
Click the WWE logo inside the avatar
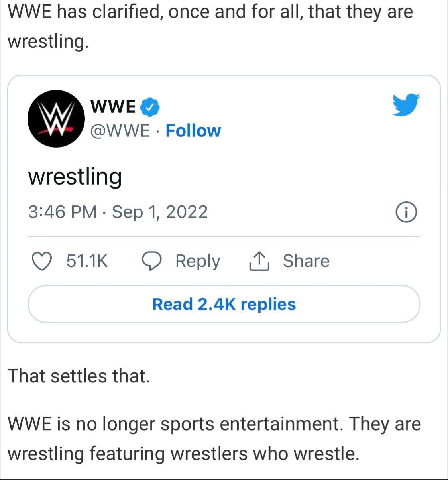pyautogui.click(x=56, y=118)
